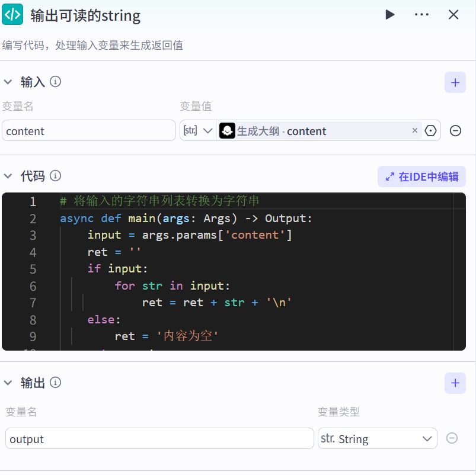The width and height of the screenshot is (476, 475).
Task: Click the content variable name field
Action: tap(89, 131)
